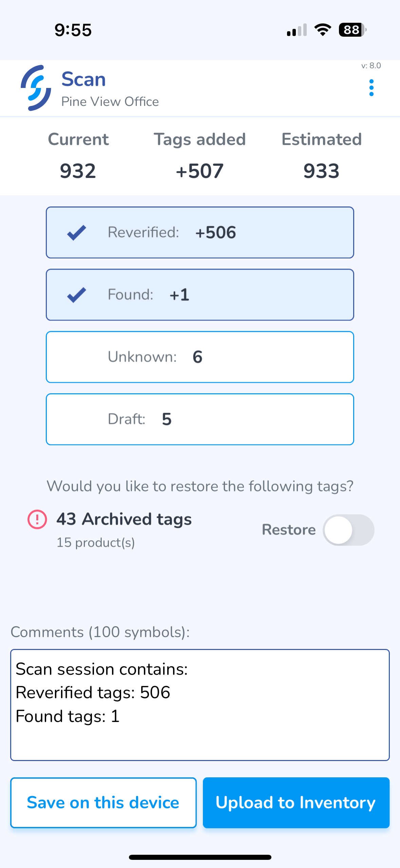400x868 pixels.
Task: Edit the Comments text field
Action: pyautogui.click(x=200, y=705)
